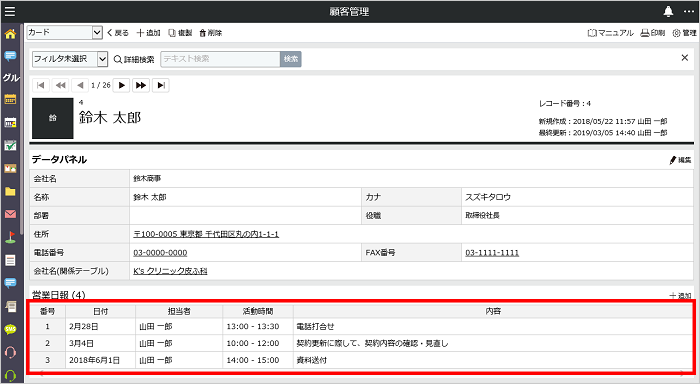Go to first record button
This screenshot has width=700, height=384.
[41, 85]
